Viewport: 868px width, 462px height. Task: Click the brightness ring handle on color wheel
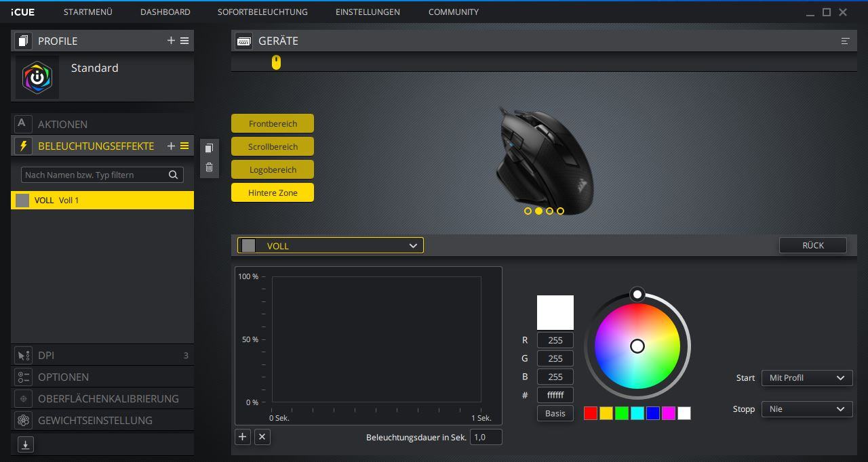tap(637, 294)
